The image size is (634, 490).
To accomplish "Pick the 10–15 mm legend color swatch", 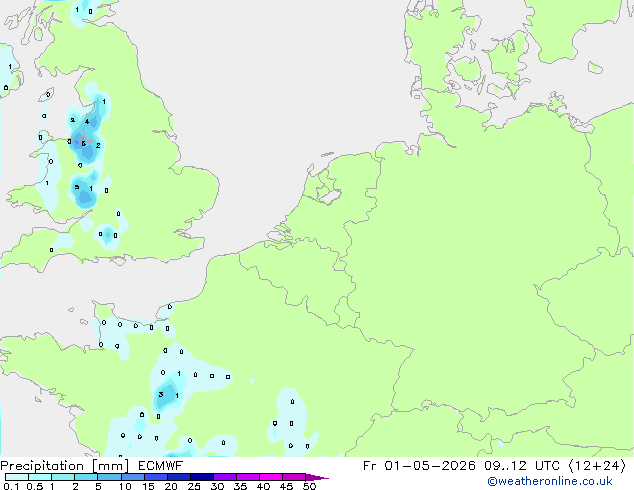I will coord(133,477).
